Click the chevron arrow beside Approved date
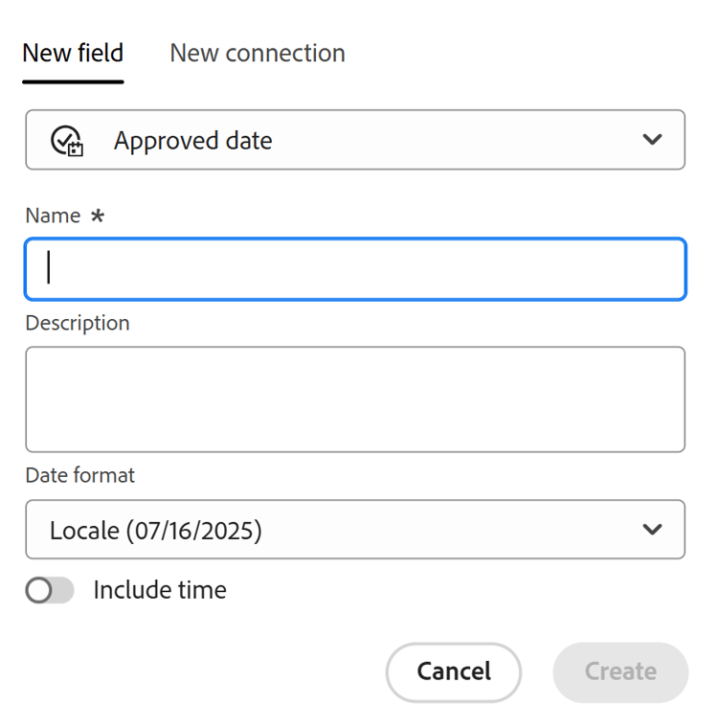The height and width of the screenshot is (728, 718). coord(652,140)
